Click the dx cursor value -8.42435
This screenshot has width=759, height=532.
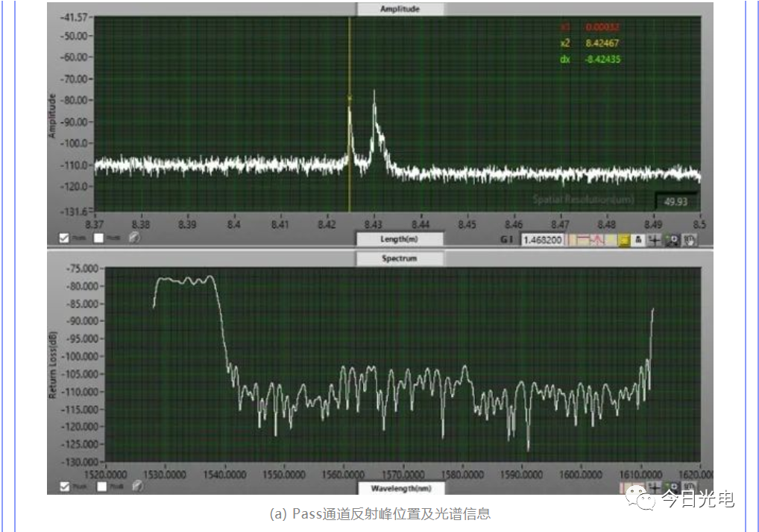[602, 59]
